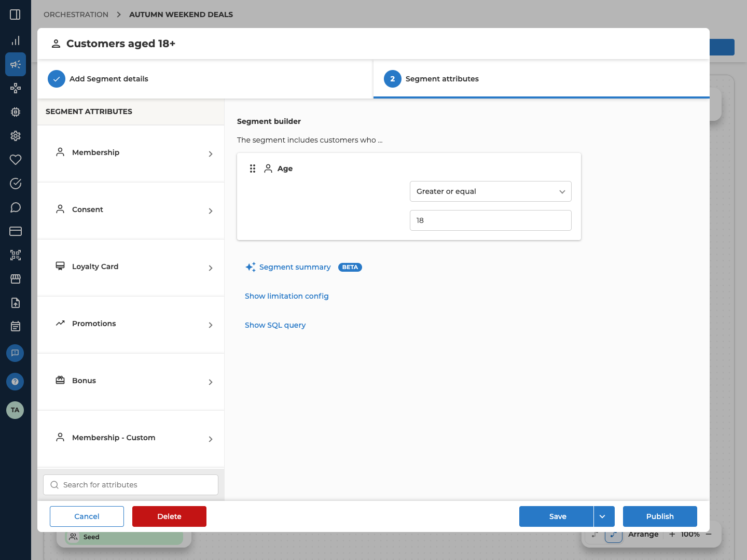Publish the segment
Screen dimensions: 747x560
point(660,516)
